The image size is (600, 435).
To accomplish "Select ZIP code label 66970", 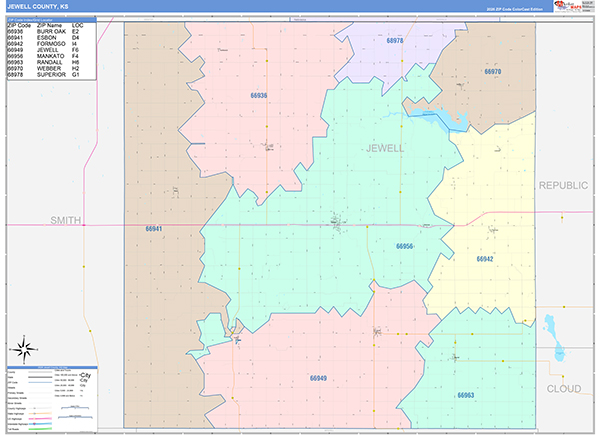I will tap(492, 72).
